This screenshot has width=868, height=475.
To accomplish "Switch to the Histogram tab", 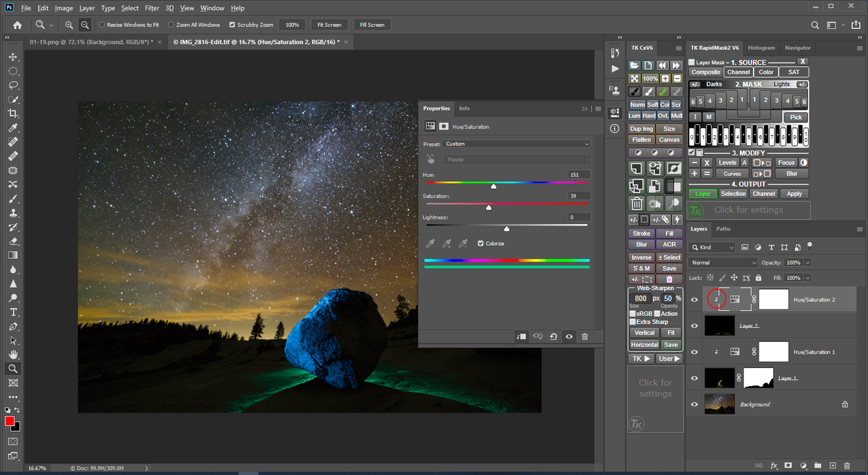I will (x=761, y=48).
